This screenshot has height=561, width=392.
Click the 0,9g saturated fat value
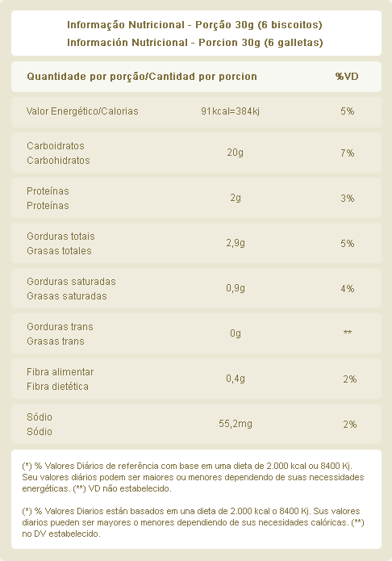(236, 288)
